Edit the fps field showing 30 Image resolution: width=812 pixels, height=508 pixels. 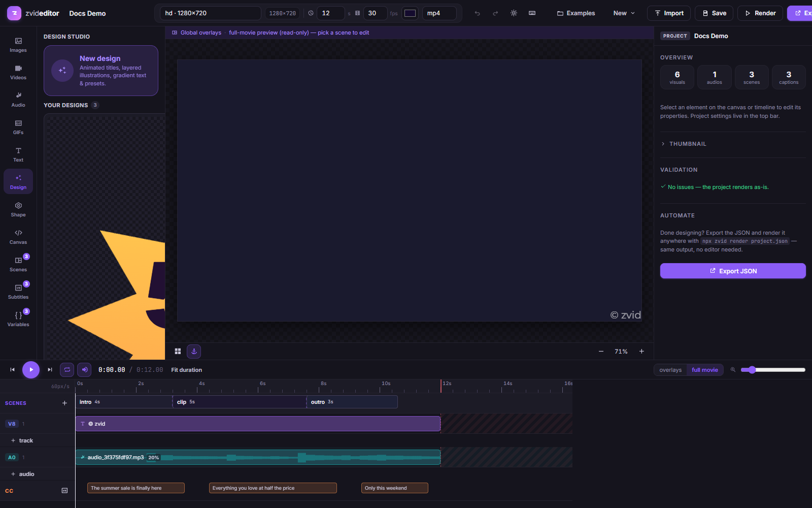376,13
